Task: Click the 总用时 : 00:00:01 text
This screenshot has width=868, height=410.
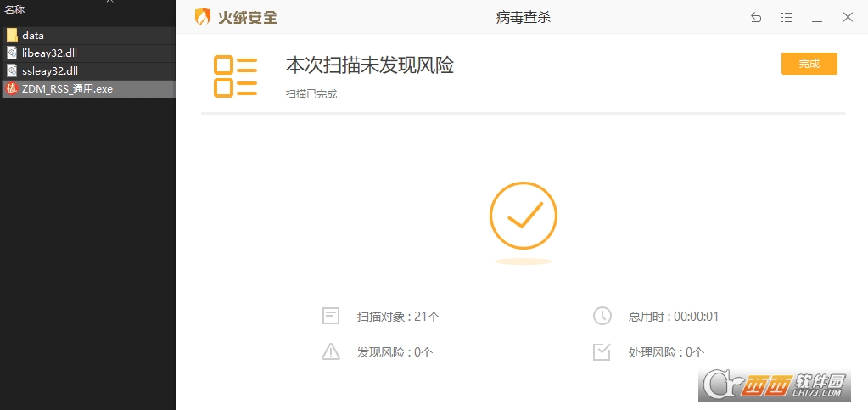Action: (x=674, y=317)
